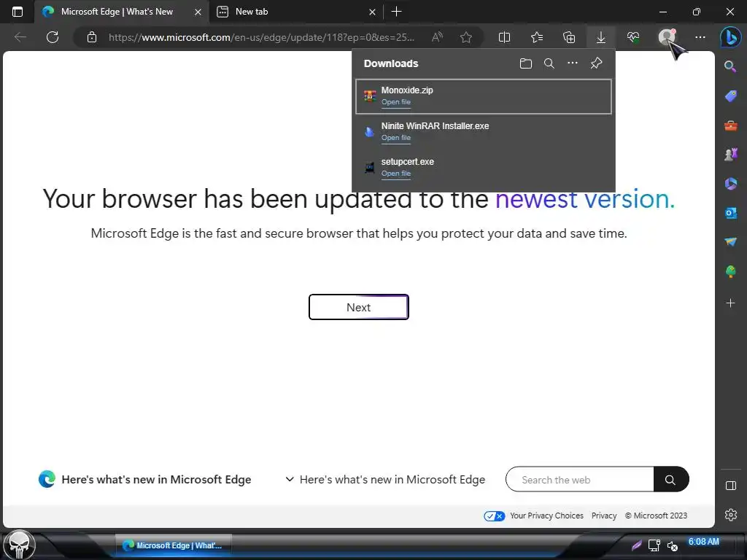Click the 6:08 AM taskbar clock
The image size is (747, 560).
pyautogui.click(x=704, y=542)
